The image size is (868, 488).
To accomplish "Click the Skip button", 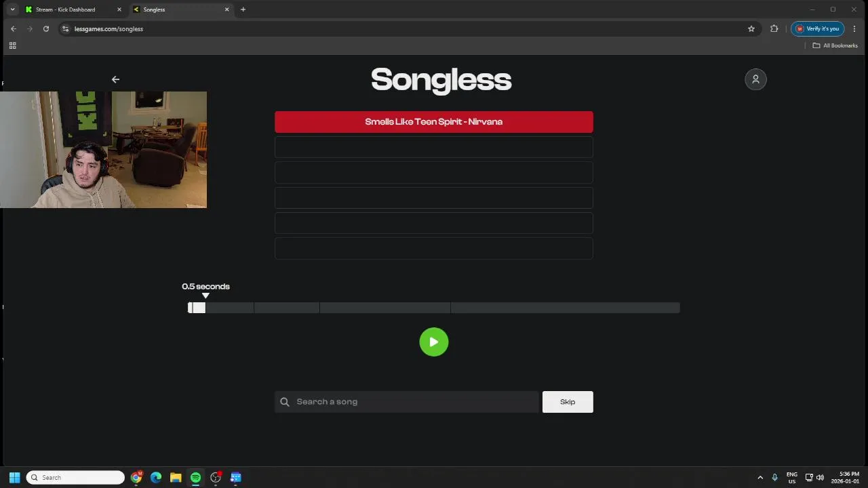I will (568, 402).
